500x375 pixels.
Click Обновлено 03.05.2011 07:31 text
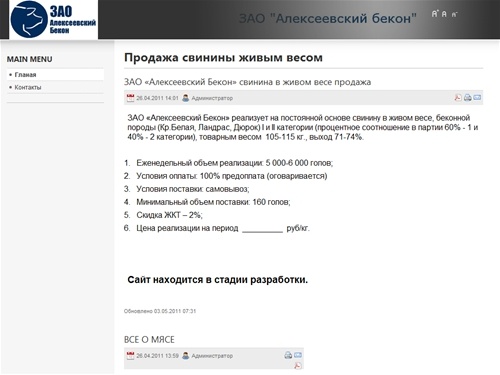coord(160,311)
